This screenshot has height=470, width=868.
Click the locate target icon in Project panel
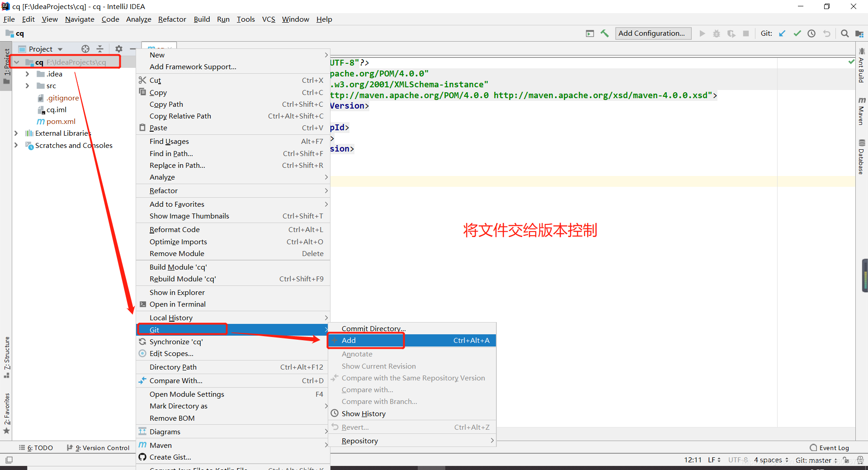click(85, 49)
